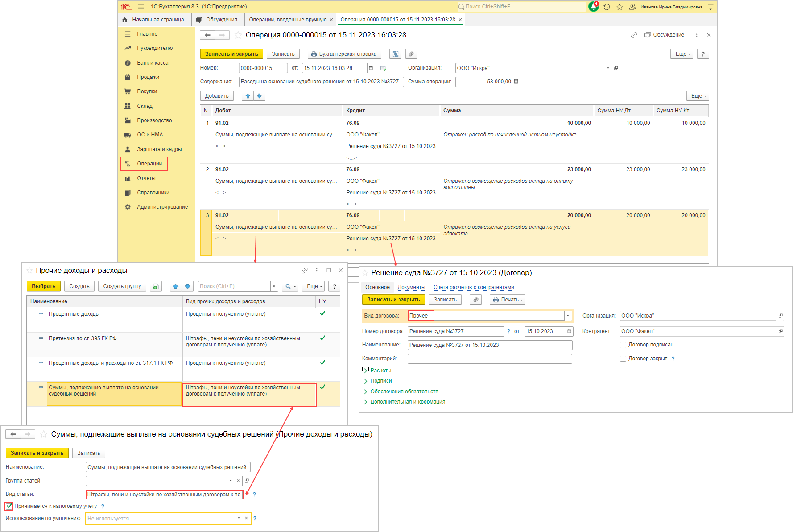Image resolution: width=793 pixels, height=532 pixels.
Task: Open Использование по умолчанию dropdown arrow
Action: pos(239,518)
